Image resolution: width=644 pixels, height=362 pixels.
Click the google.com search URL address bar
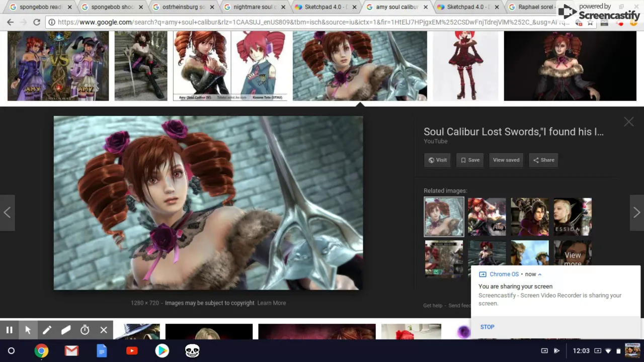(312, 22)
